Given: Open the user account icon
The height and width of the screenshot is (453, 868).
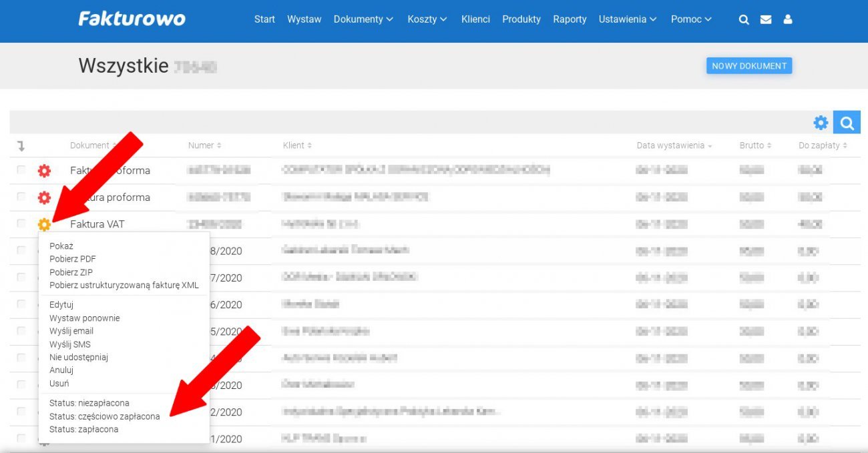Looking at the screenshot, I should pyautogui.click(x=788, y=19).
